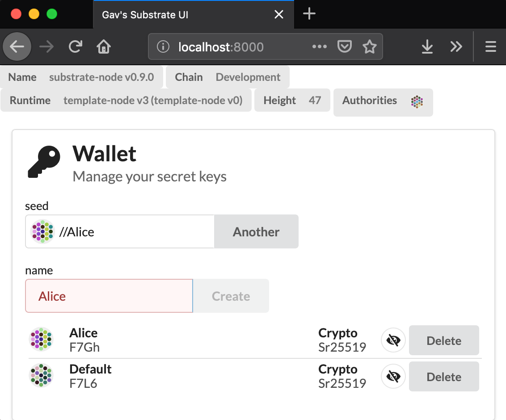Screen dimensions: 506x420
Task: Click the Runtime template-node v3 pill
Action: [x=126, y=101]
